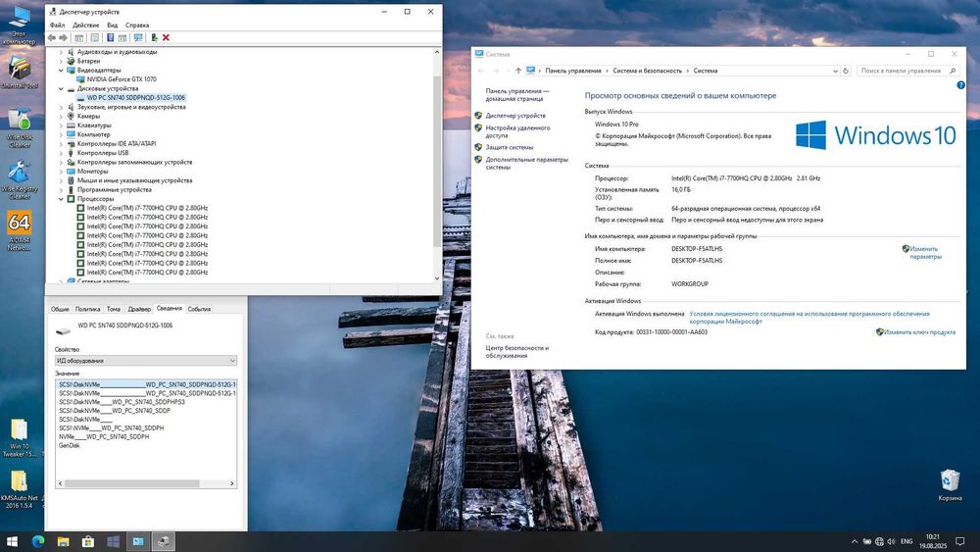Expand 'Аудиовходы и аудиовыходы' tree node
This screenshot has width=980, height=552.
[x=61, y=52]
